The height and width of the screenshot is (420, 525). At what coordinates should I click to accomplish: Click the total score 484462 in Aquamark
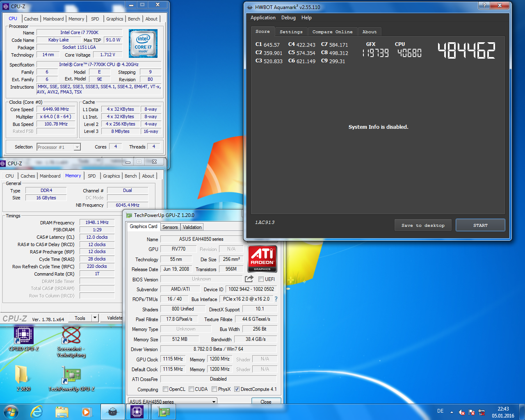click(467, 51)
